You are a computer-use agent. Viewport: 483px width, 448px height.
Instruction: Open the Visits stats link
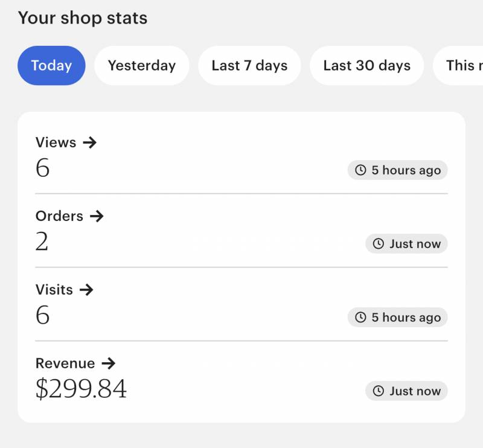pyautogui.click(x=65, y=290)
